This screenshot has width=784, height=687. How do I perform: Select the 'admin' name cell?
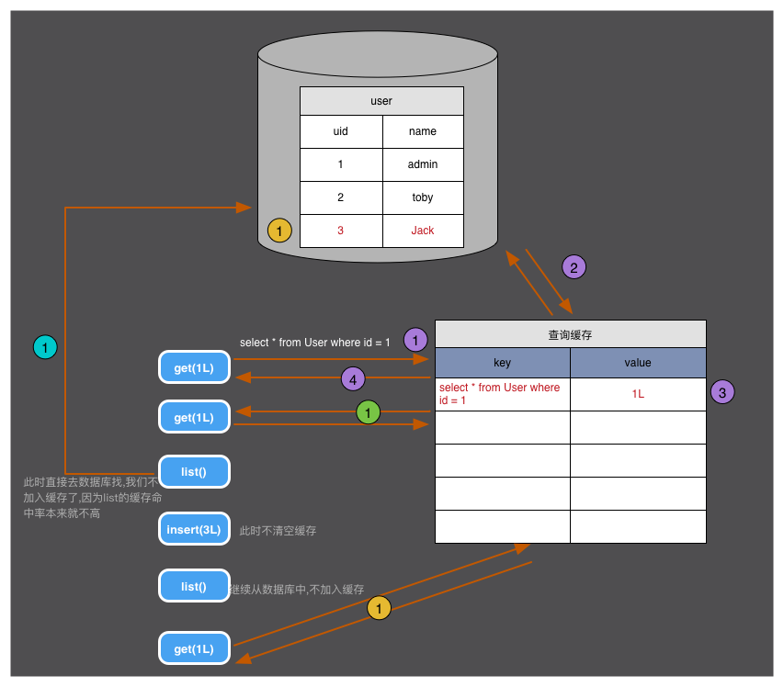(423, 164)
